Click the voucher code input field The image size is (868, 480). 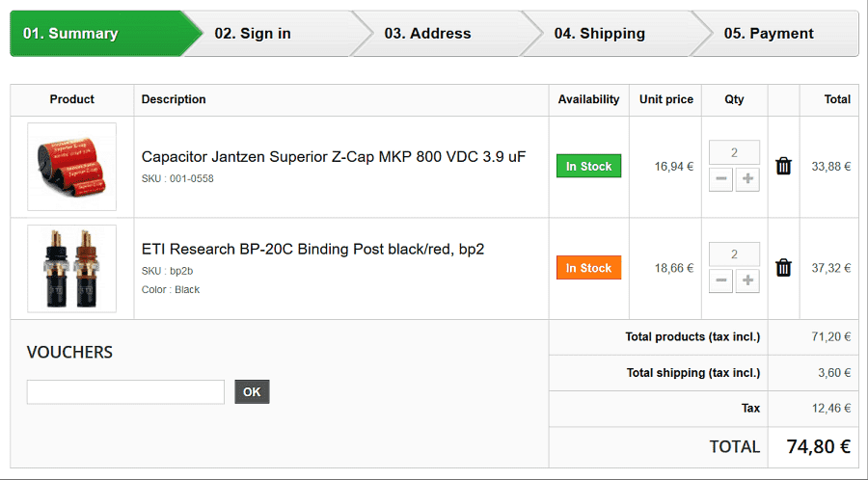(x=125, y=392)
